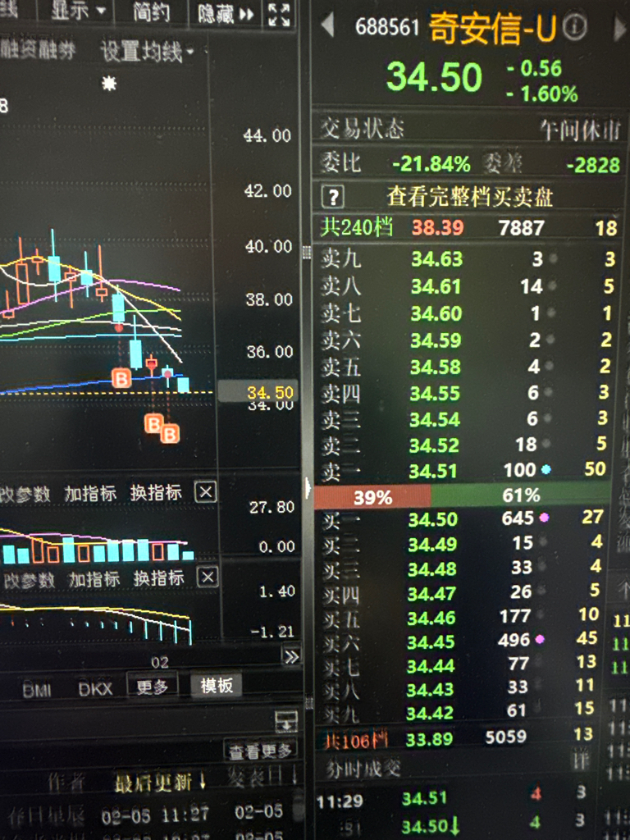
Task: Click 加指标 for volume indicator
Action: point(90,493)
